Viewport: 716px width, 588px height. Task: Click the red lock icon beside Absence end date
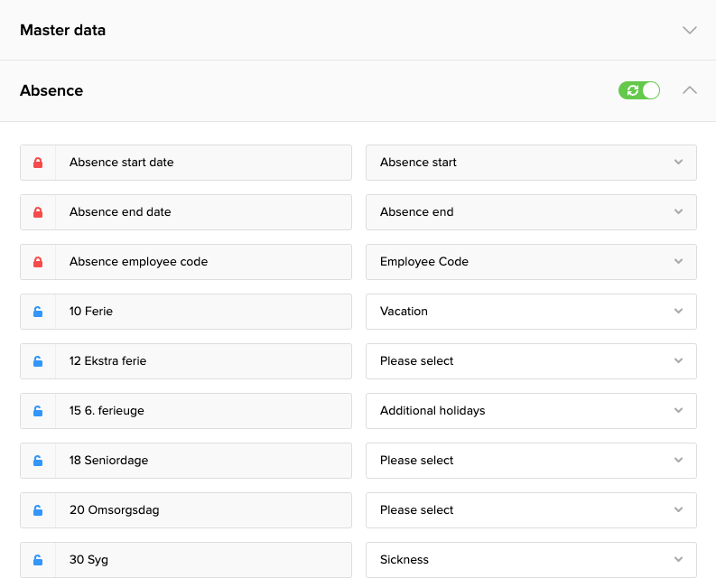pos(38,212)
